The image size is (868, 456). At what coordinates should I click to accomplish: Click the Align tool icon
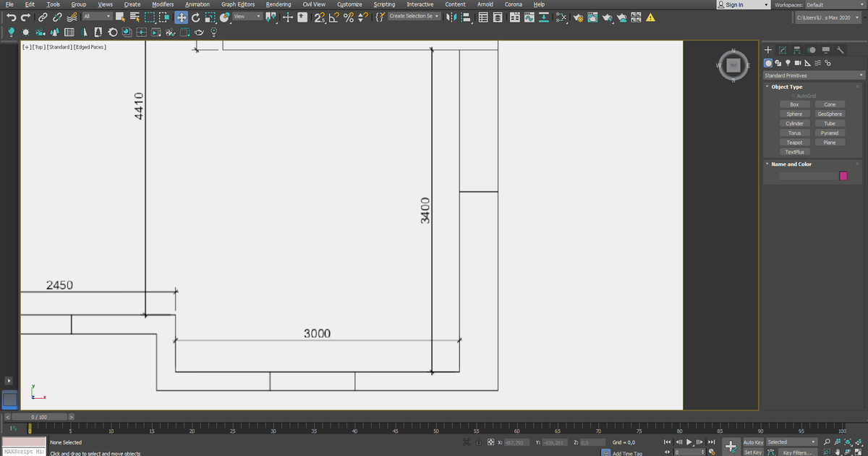click(467, 17)
